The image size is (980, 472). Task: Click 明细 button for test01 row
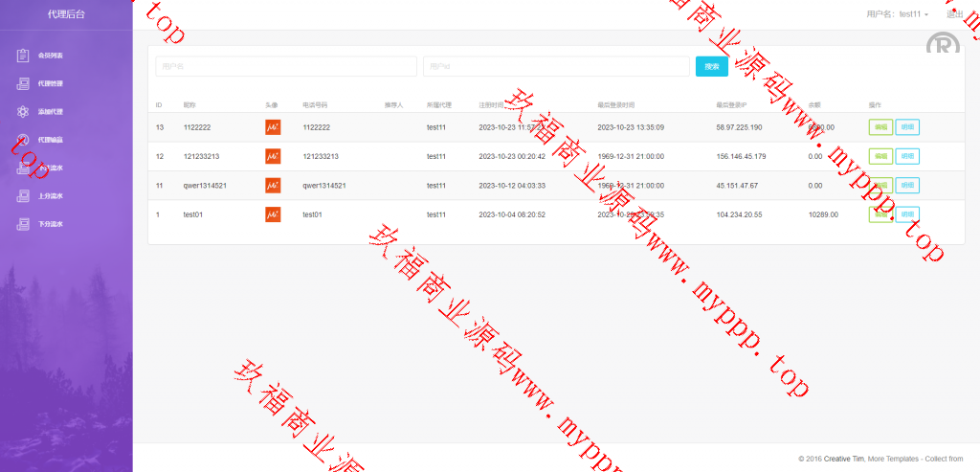click(x=907, y=214)
